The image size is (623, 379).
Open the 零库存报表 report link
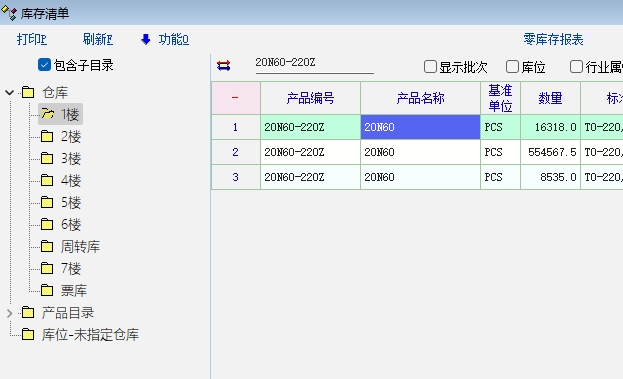tap(553, 39)
